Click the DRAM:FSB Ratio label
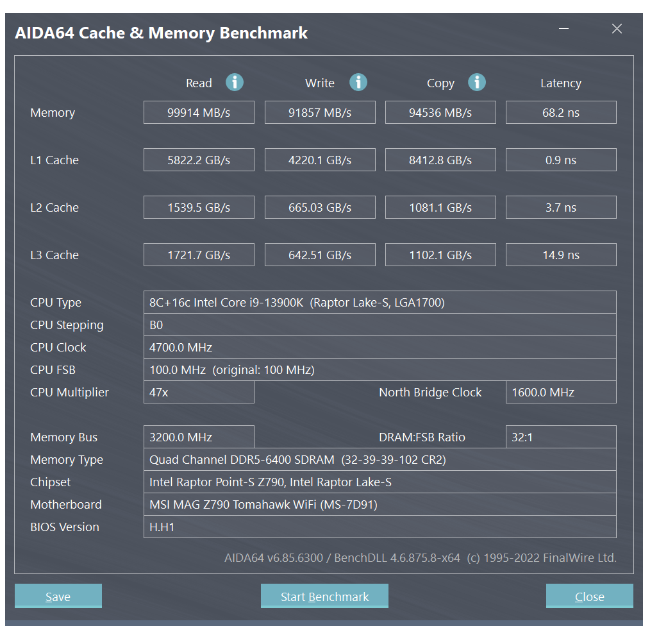The image size is (659, 644). click(422, 437)
